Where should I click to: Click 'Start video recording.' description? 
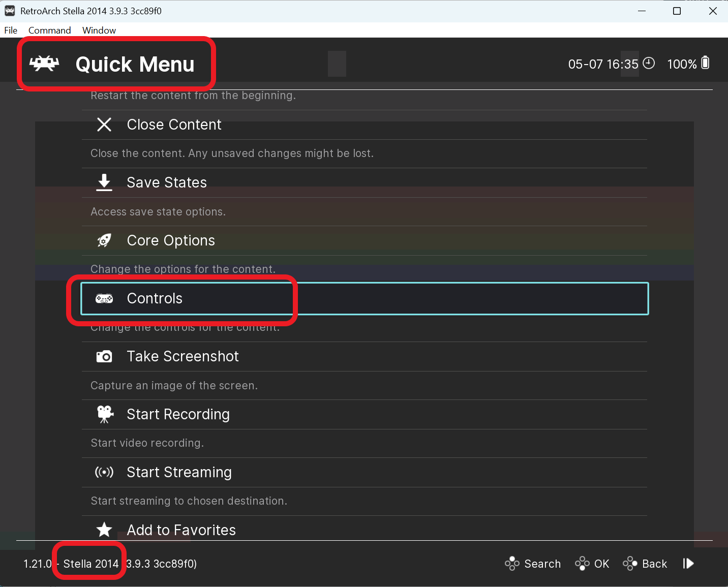147,443
